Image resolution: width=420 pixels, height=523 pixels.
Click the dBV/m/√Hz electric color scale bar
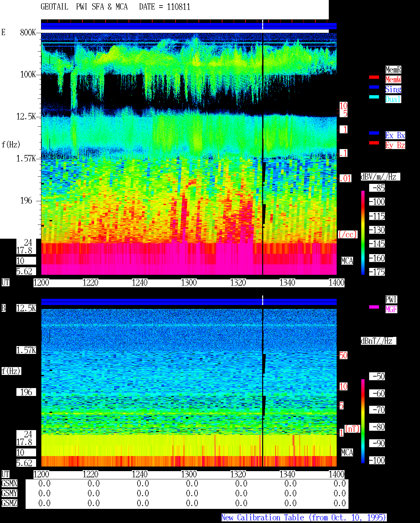[x=363, y=232]
